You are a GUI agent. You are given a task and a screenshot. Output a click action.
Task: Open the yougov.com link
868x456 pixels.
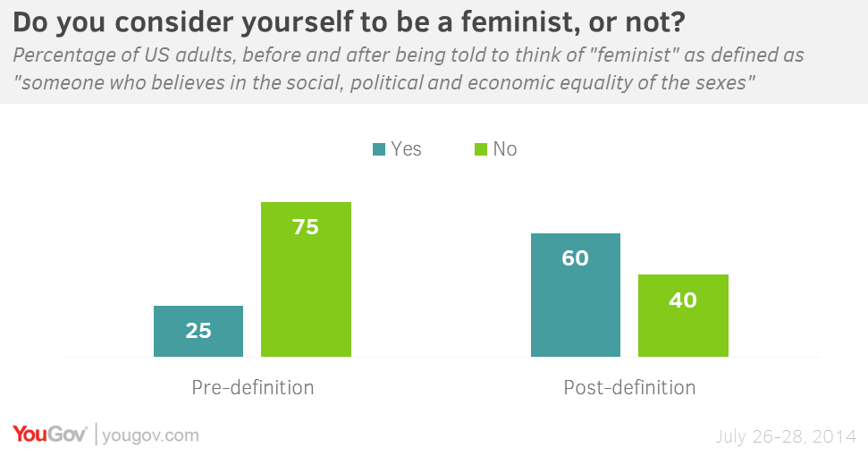(151, 435)
